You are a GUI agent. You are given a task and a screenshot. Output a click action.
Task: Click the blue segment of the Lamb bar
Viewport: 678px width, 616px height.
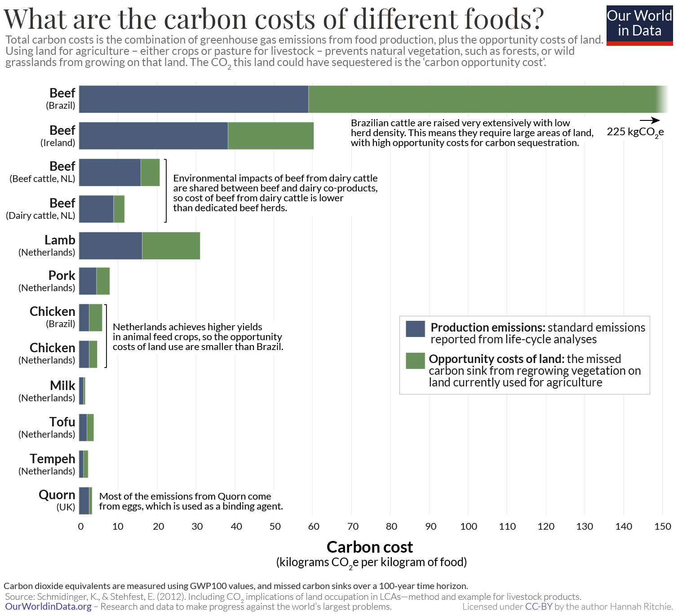(x=111, y=246)
